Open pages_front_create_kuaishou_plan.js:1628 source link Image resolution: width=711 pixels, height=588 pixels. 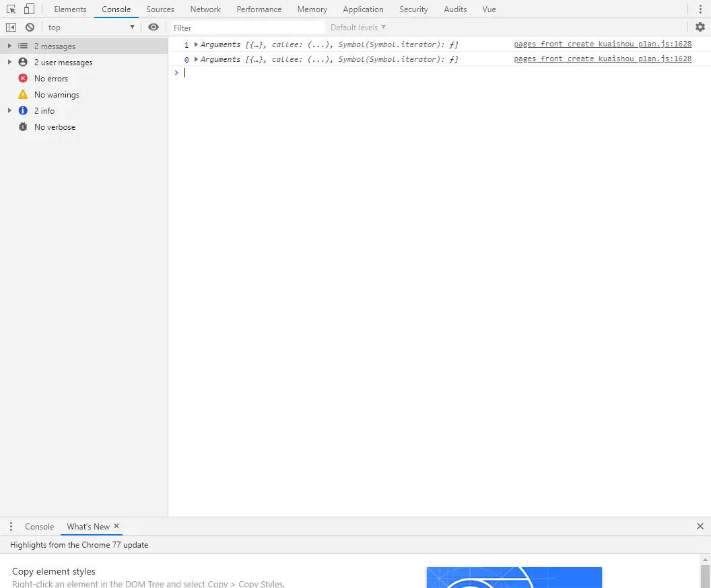coord(603,44)
